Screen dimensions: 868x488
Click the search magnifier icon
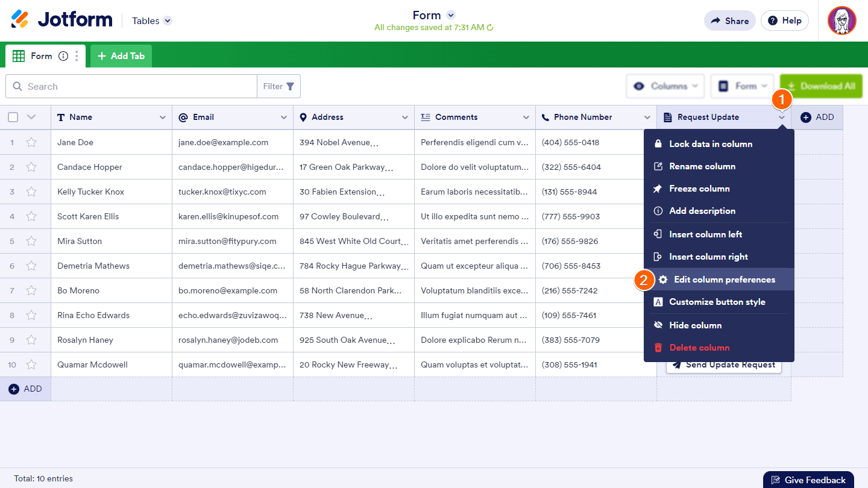pyautogui.click(x=17, y=87)
